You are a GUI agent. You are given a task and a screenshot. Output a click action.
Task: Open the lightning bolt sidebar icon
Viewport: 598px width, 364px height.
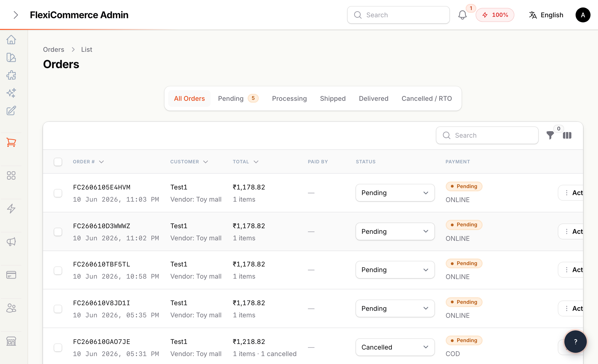pos(11,208)
